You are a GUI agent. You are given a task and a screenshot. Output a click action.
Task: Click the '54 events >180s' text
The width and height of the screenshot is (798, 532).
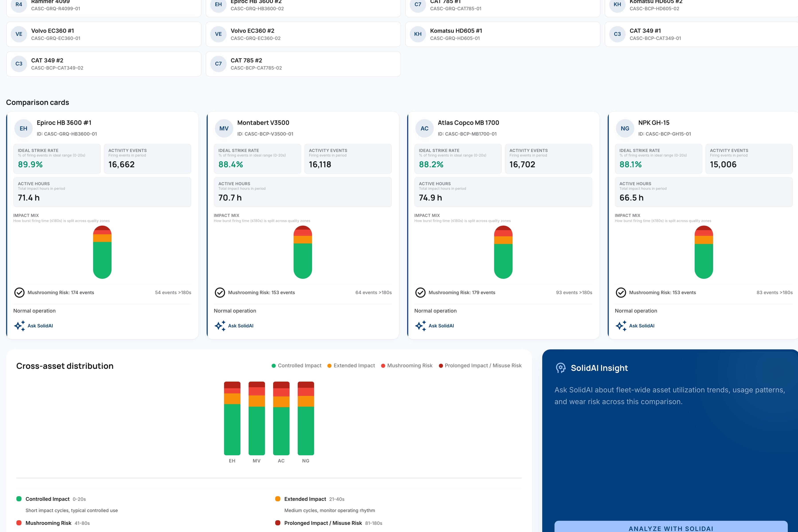[173, 292]
